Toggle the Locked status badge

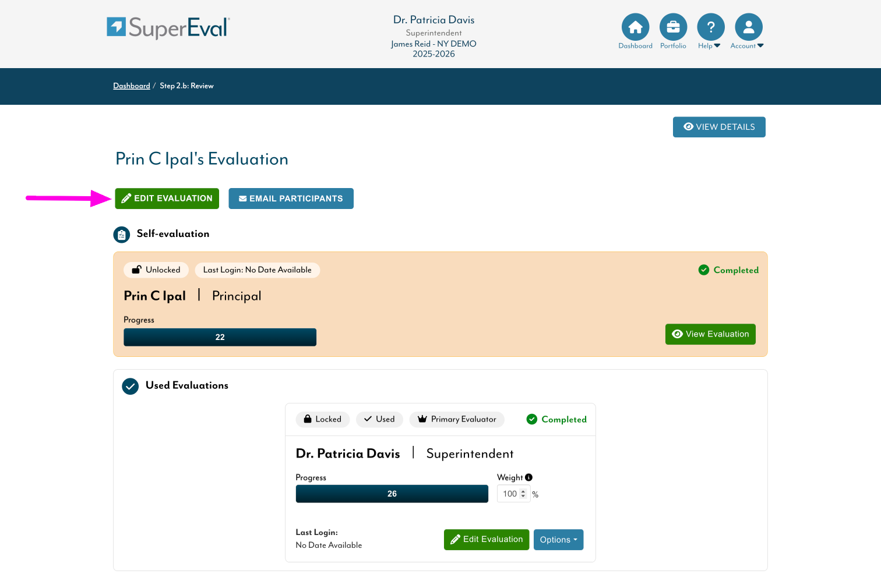323,419
